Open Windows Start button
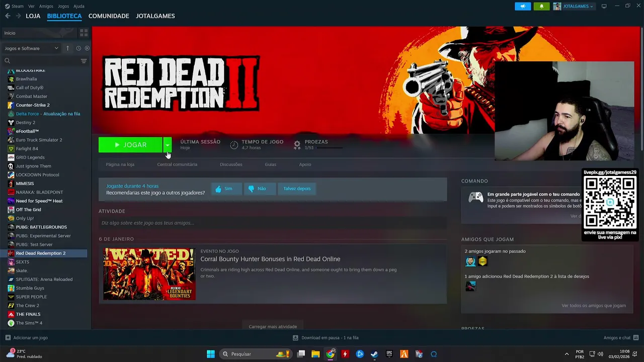Screen dimensions: 644x362 tap(211, 354)
